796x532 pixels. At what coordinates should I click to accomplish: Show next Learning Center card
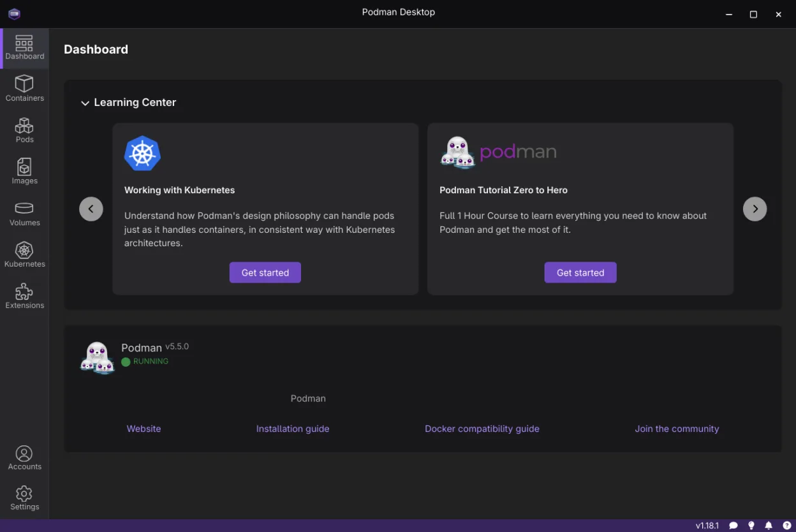coord(755,209)
